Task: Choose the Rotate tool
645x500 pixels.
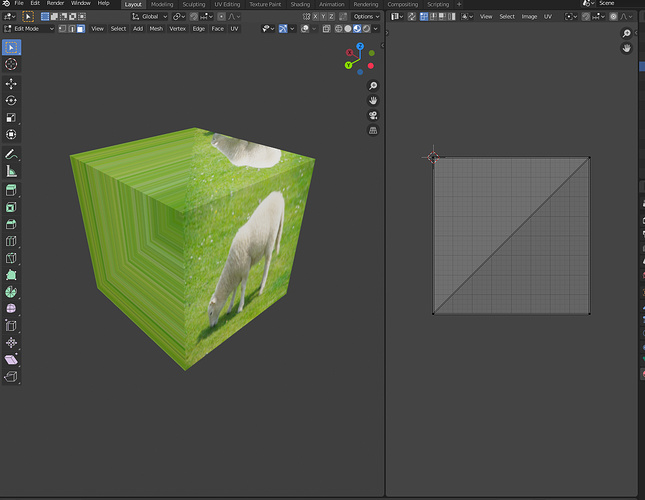Action: pyautogui.click(x=11, y=101)
